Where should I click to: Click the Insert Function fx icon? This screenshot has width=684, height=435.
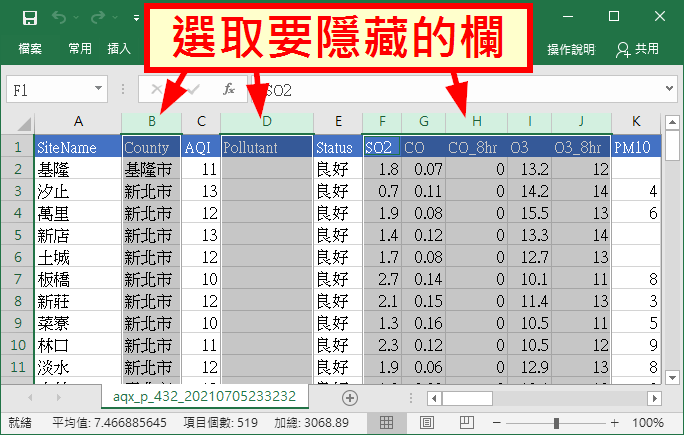(229, 89)
